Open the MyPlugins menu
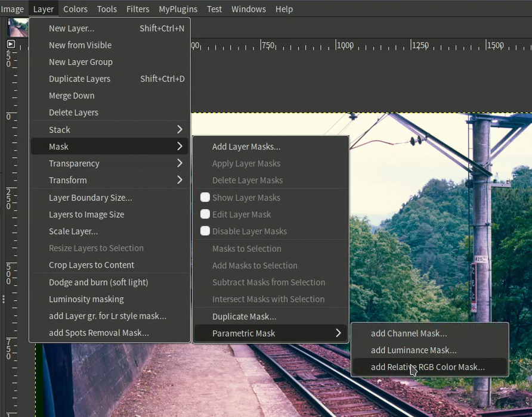The height and width of the screenshot is (417, 532). pyautogui.click(x=178, y=9)
